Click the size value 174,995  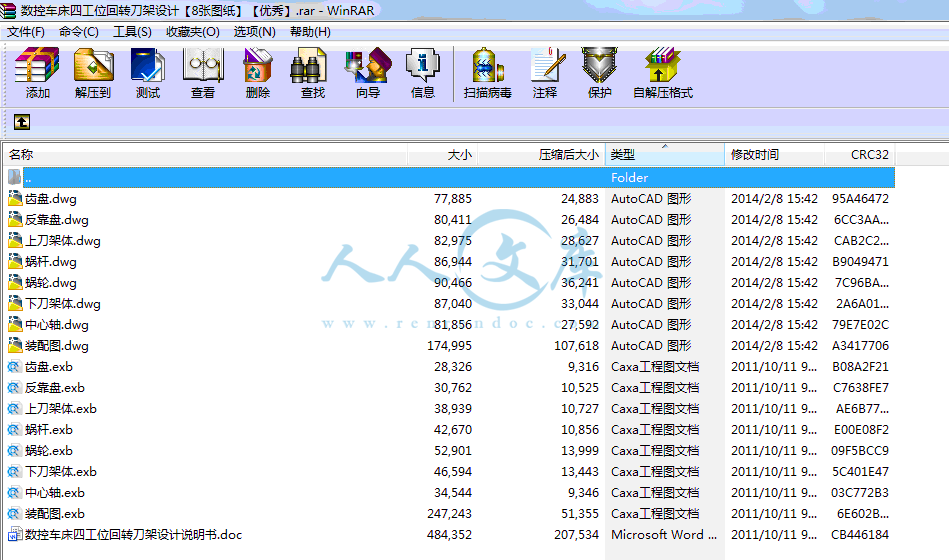pos(449,346)
